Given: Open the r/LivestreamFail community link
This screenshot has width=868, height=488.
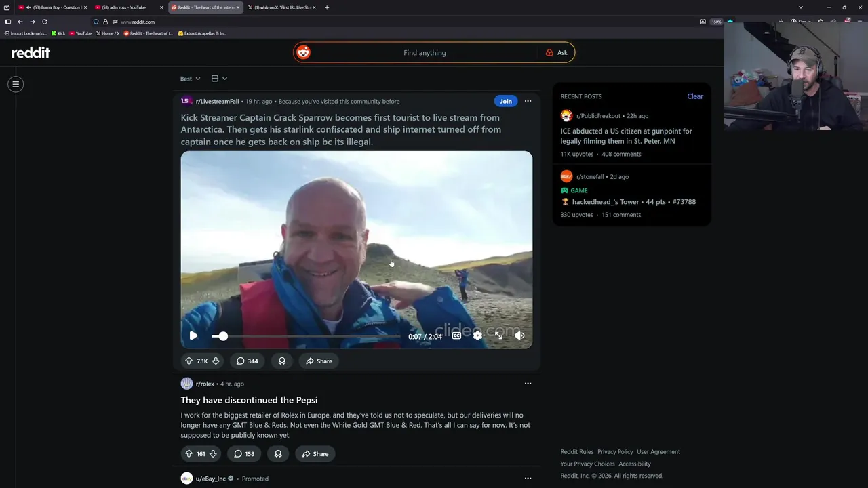Looking at the screenshot, I should (217, 101).
